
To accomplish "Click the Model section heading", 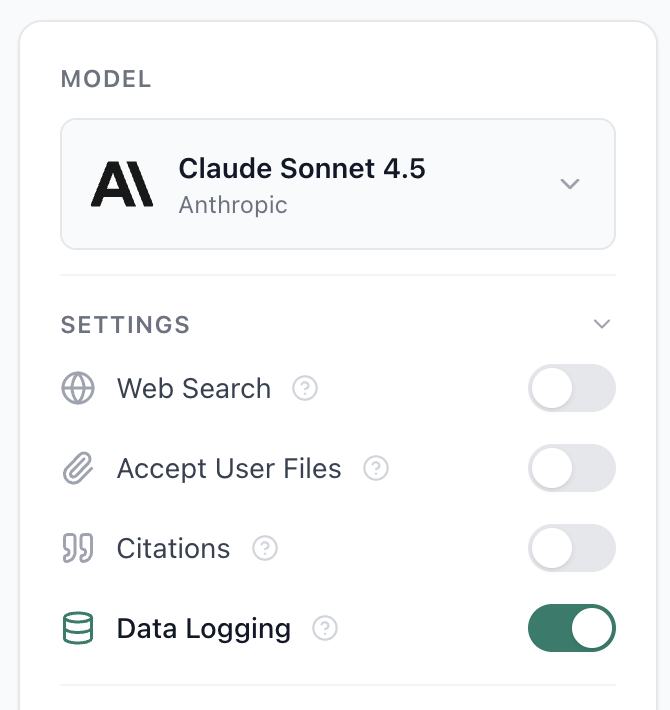I will (x=106, y=79).
